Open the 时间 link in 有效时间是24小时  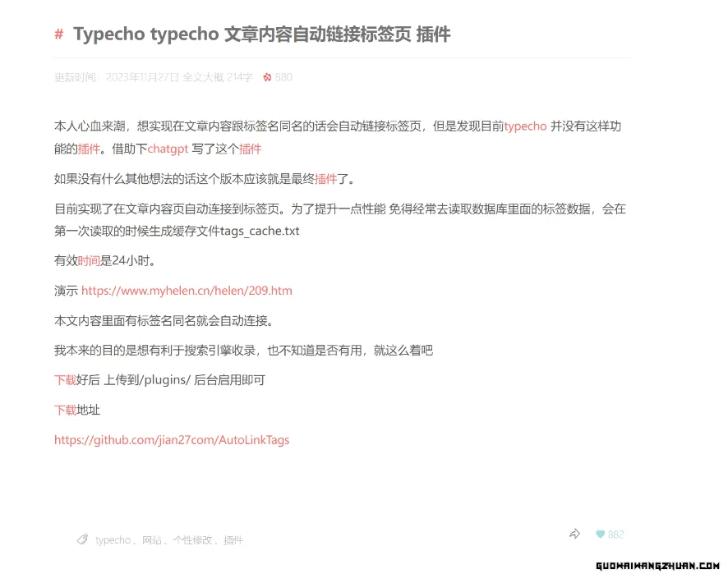pos(89,261)
